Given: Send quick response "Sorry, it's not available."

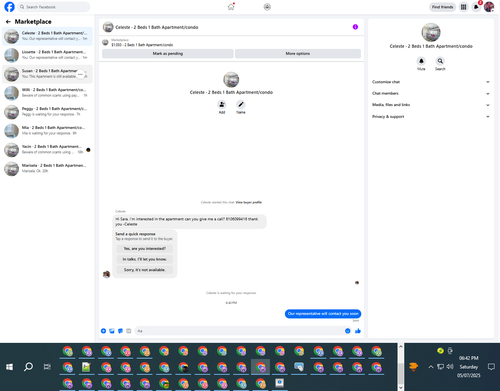Looking at the screenshot, I should click(145, 270).
